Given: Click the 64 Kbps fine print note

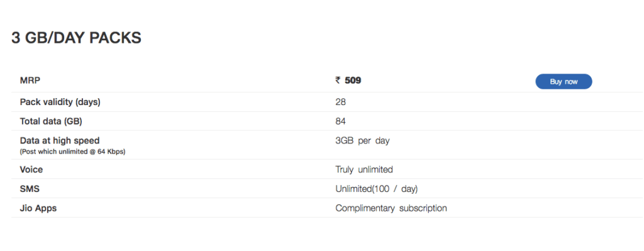Looking at the screenshot, I should (72, 152).
